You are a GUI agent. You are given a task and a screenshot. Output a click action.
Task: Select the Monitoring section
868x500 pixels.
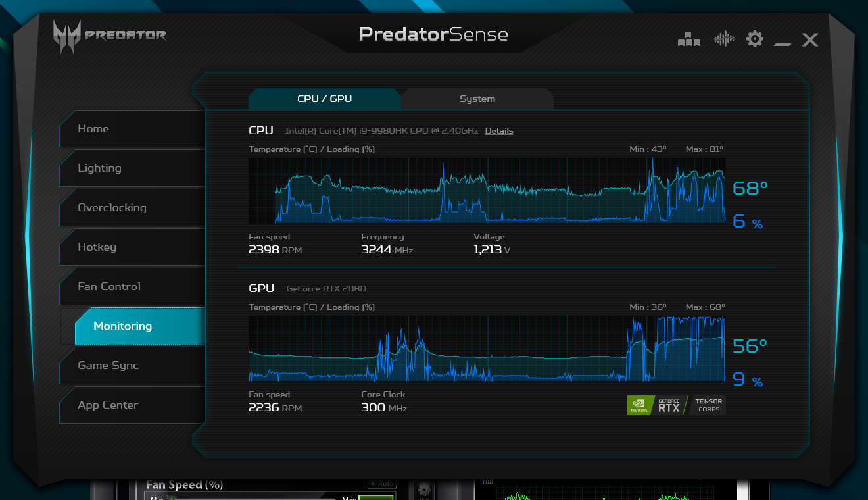(x=139, y=326)
